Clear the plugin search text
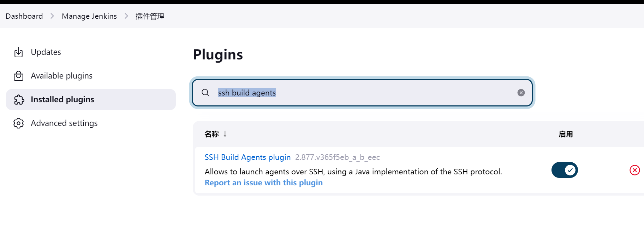The width and height of the screenshot is (644, 226). pos(521,93)
